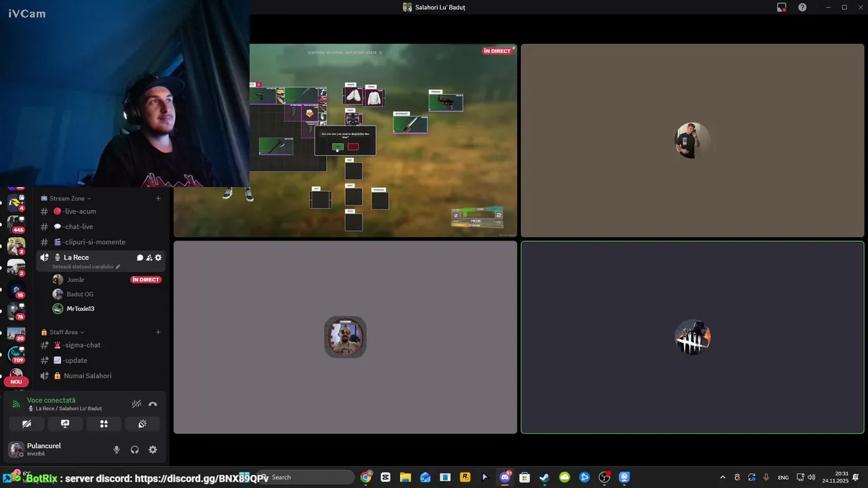868x488 pixels.
Task: Open the server with 709 badge
Action: [x=16, y=354]
